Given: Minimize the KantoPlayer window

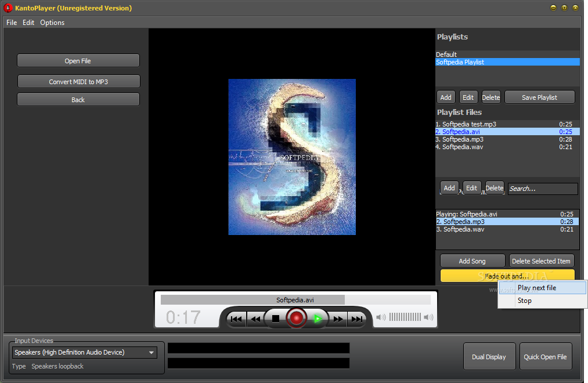Looking at the screenshot, I should click(553, 8).
